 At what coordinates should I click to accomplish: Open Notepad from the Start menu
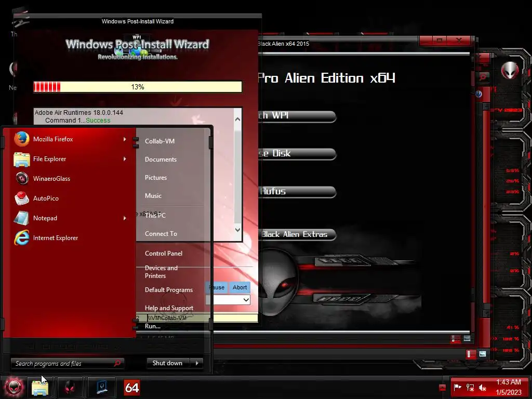[70, 218]
